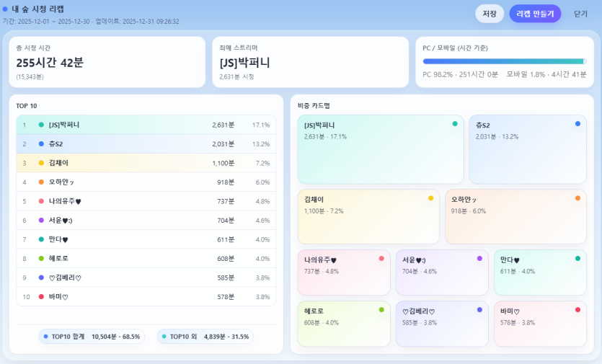Click the 총 시청 시간 summary card
The image size is (602, 364).
[x=107, y=62]
